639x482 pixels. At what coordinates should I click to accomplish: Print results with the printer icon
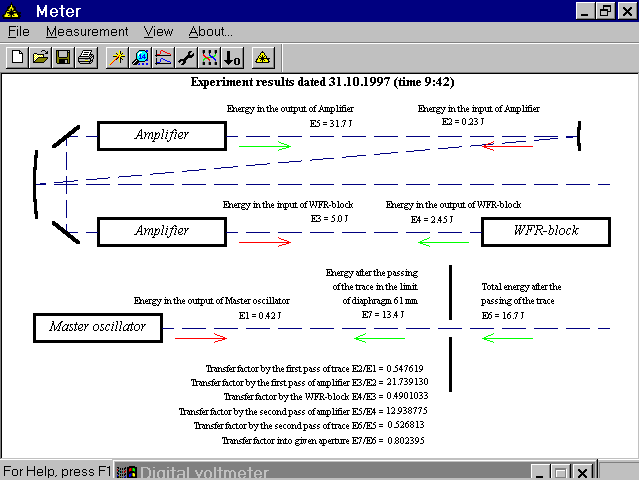(86, 57)
